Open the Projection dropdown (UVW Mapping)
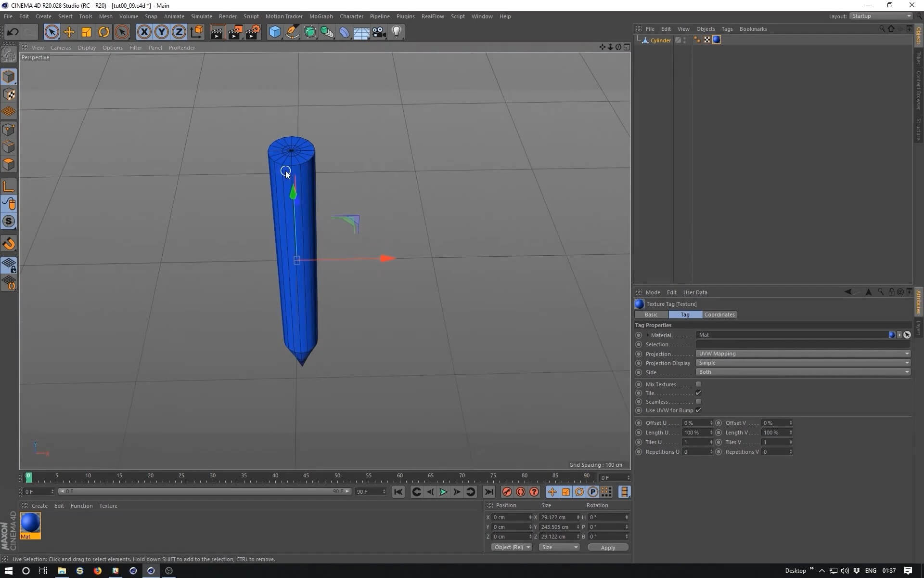Screen dimensions: 924x578 [803, 354]
